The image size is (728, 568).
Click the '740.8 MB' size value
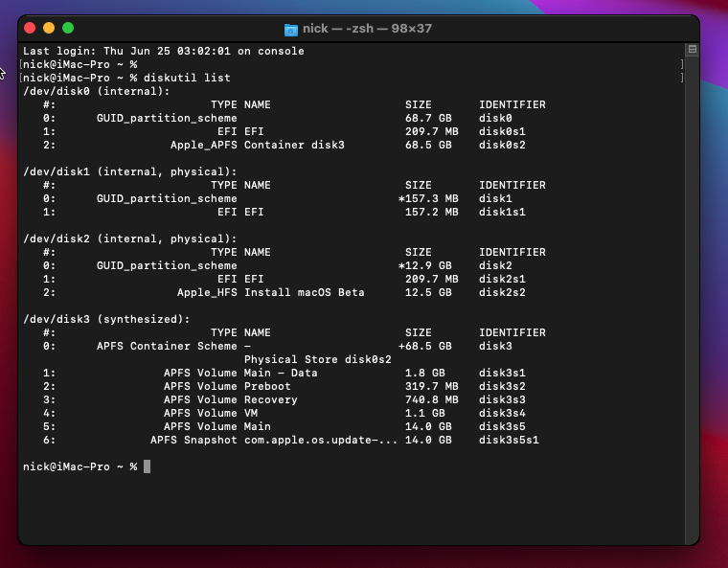(x=432, y=399)
